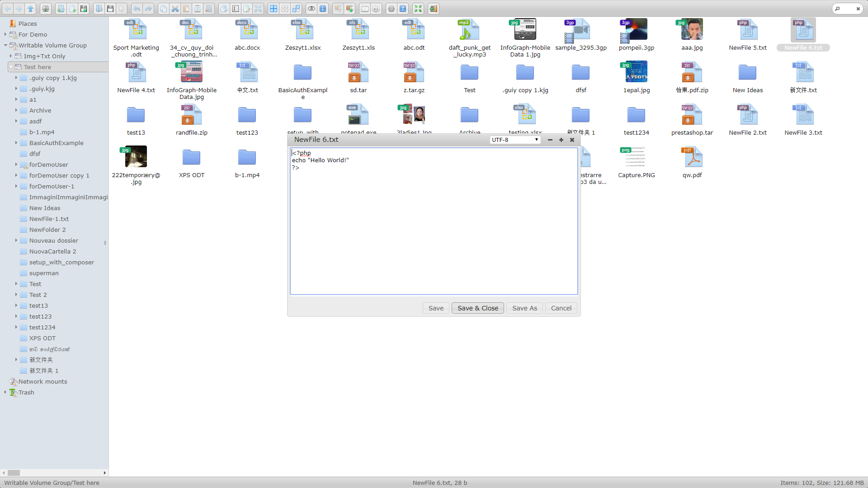Preview file with the eye icon
Screen dimensions: 868x488
click(311, 9)
